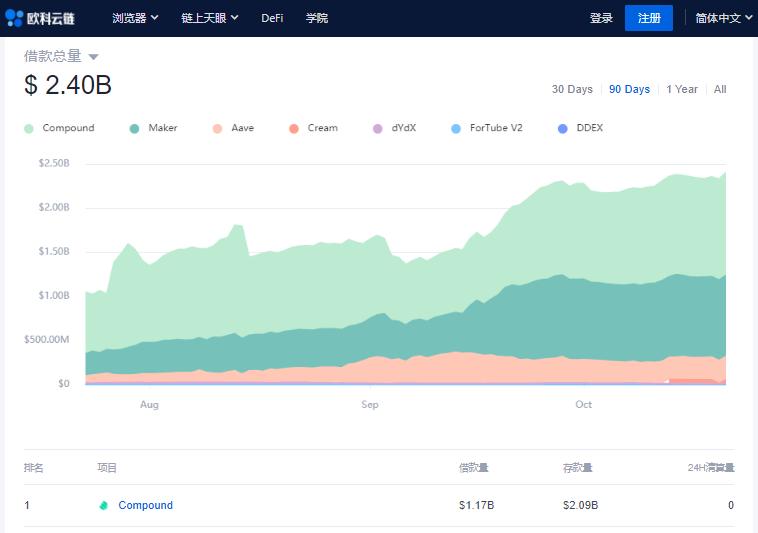Select the 30 Days time range
758x533 pixels.
pos(572,90)
